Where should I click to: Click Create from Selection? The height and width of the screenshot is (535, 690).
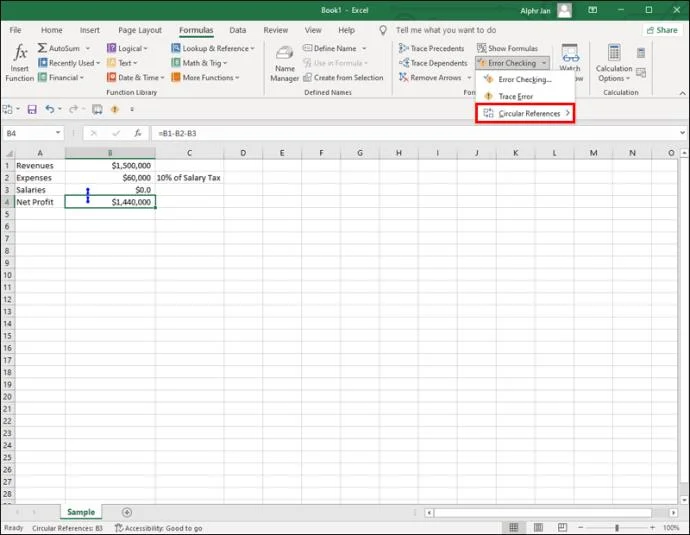point(343,77)
